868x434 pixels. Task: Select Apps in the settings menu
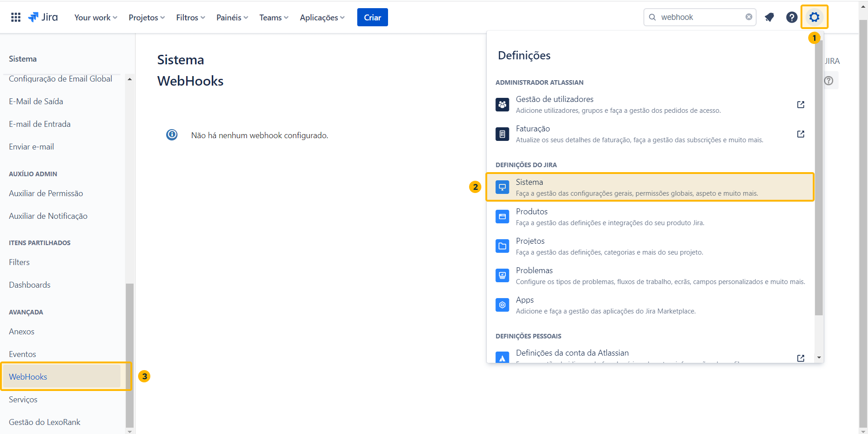click(x=650, y=305)
